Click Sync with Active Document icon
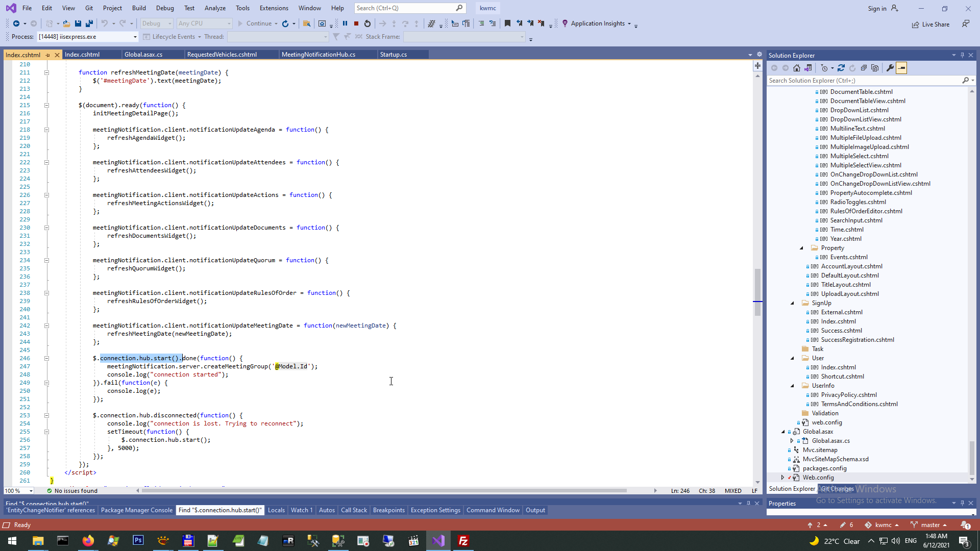 [841, 68]
